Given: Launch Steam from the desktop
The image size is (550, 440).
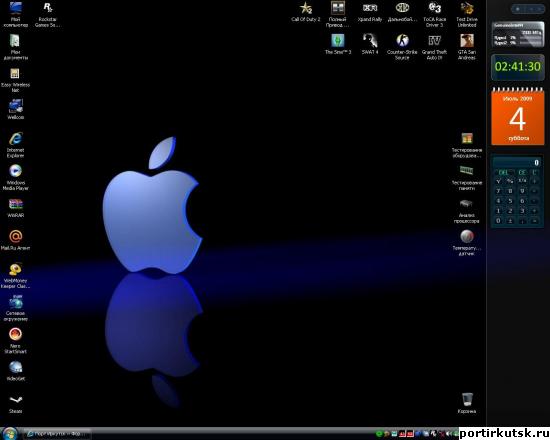Looking at the screenshot, I should pos(15,404).
